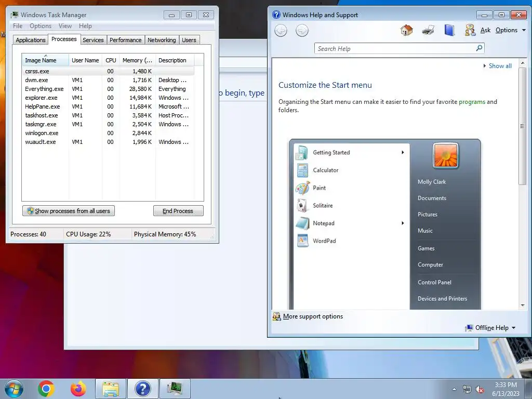Image resolution: width=532 pixels, height=399 pixels.
Task: Click the network tray icon
Action: [467, 390]
